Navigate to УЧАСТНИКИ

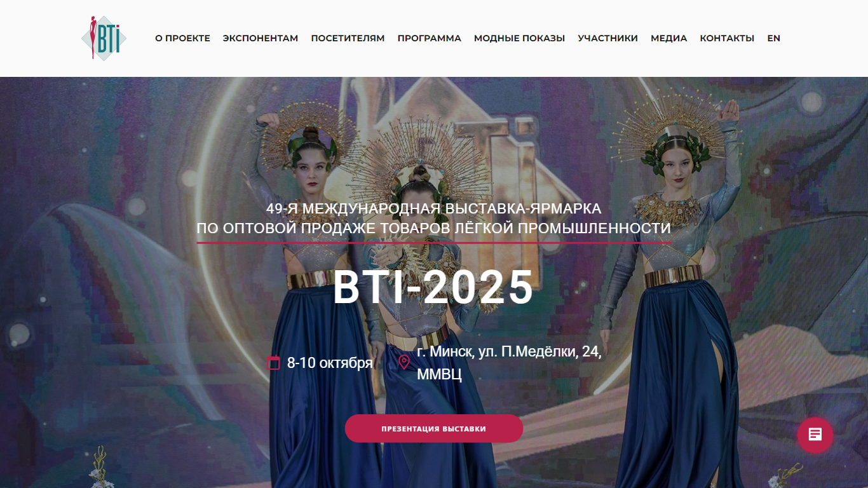[x=607, y=38]
